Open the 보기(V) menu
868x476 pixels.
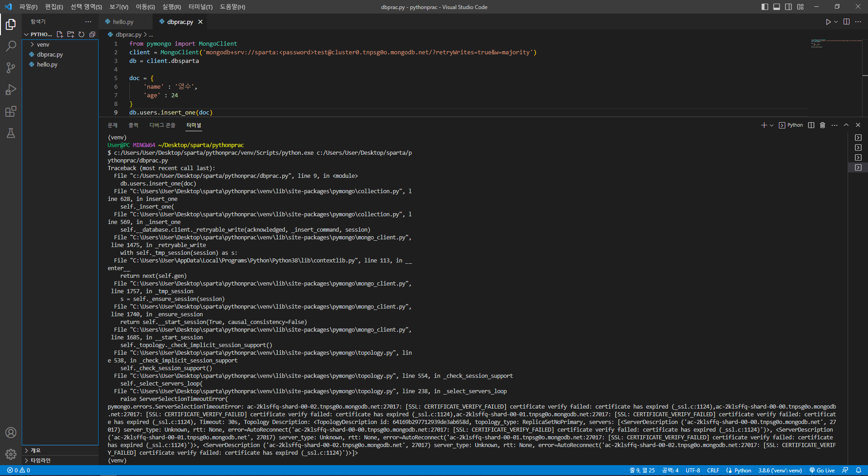tap(119, 7)
